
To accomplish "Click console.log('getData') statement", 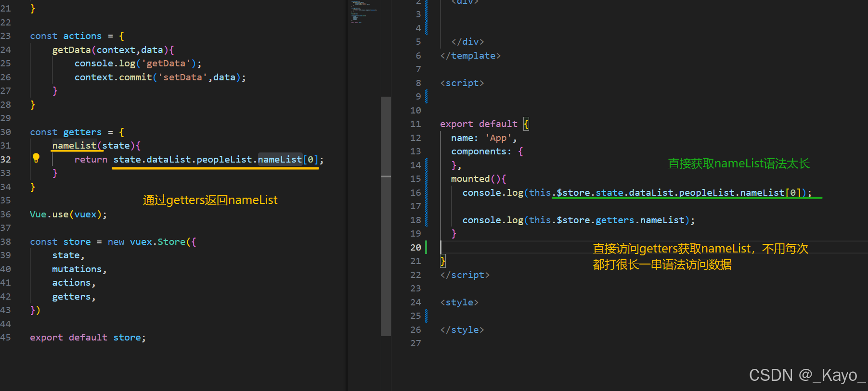I will click(x=138, y=63).
